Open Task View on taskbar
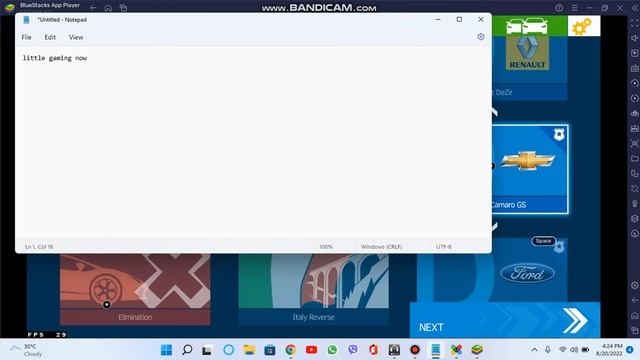Screen dimensions: 640x360 pos(207,350)
